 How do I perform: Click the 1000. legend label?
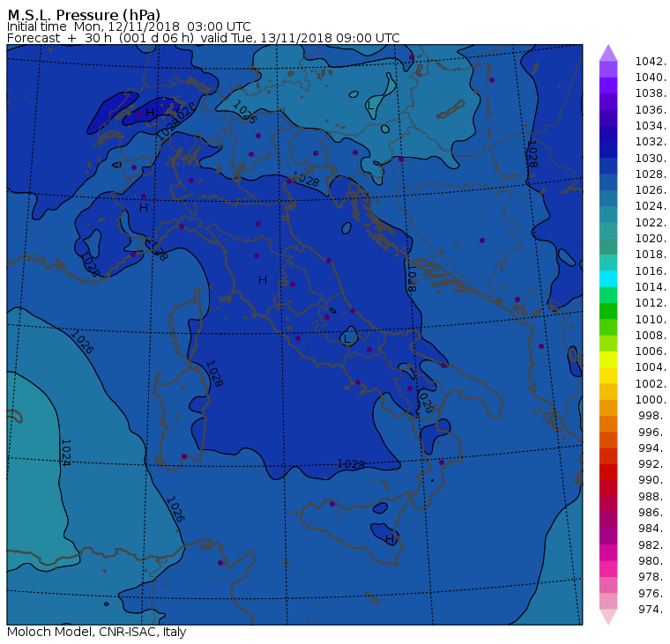click(651, 400)
